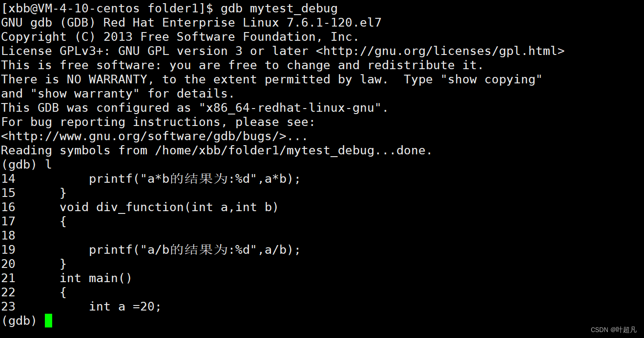
Task: Click the 'show copying' quoted text
Action: coord(492,79)
